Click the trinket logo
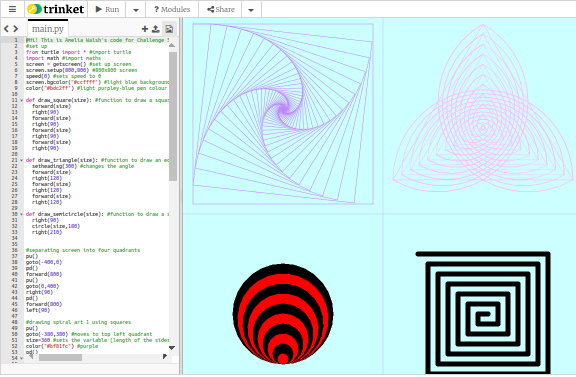Image resolution: width=576 pixels, height=377 pixels. 55,9
